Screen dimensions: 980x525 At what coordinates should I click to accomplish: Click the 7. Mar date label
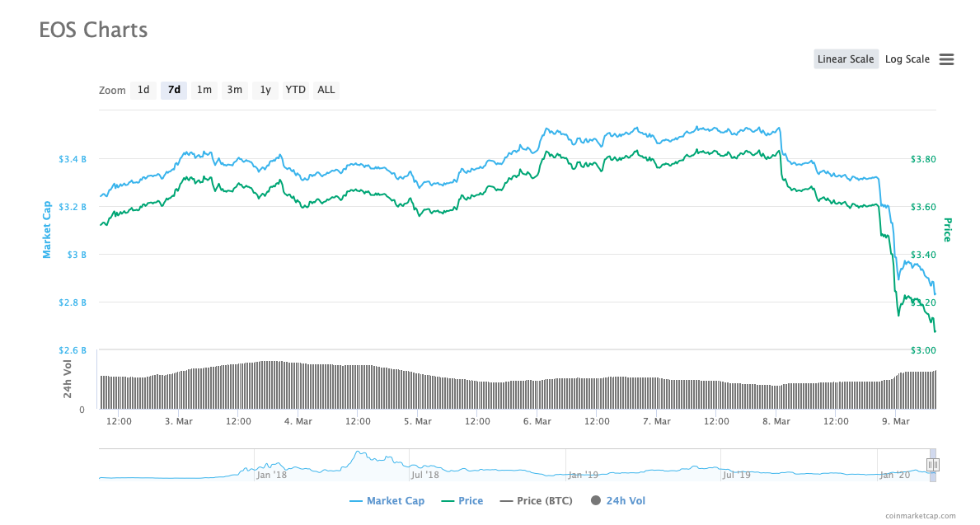click(656, 421)
